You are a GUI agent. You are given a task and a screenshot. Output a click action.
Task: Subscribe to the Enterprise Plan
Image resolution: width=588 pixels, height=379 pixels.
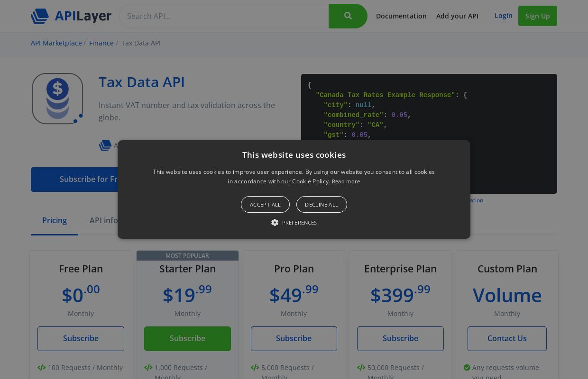400,339
